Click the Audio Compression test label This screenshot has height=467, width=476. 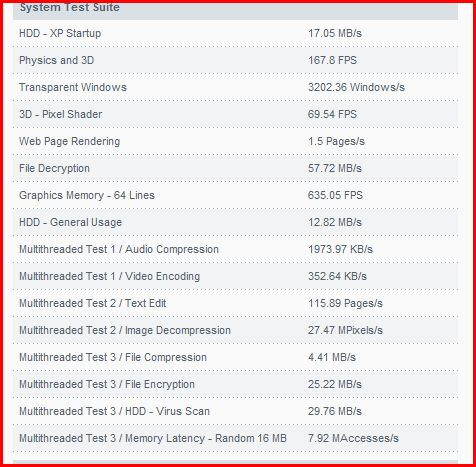pos(119,249)
